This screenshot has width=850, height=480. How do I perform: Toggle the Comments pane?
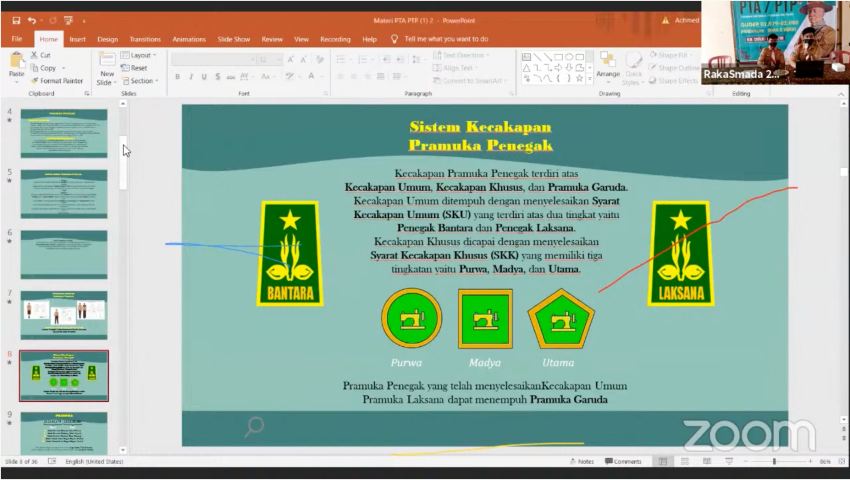point(622,461)
